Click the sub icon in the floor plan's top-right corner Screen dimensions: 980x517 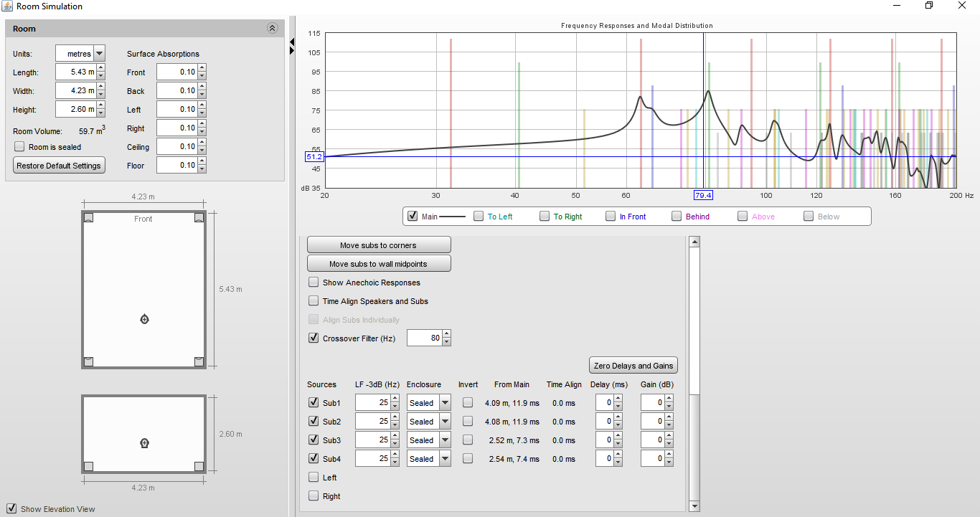[199, 216]
